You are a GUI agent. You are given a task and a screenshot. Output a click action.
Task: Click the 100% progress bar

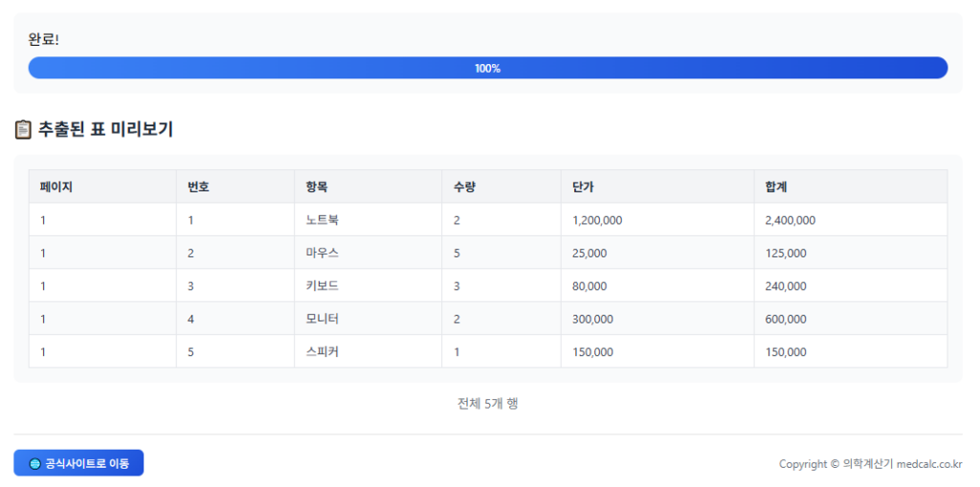(x=487, y=68)
